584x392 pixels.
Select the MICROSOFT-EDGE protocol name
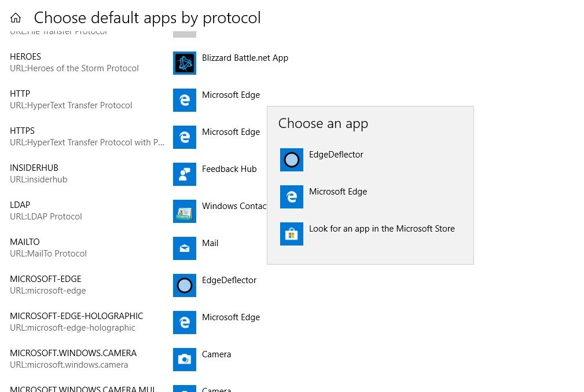coord(46,279)
